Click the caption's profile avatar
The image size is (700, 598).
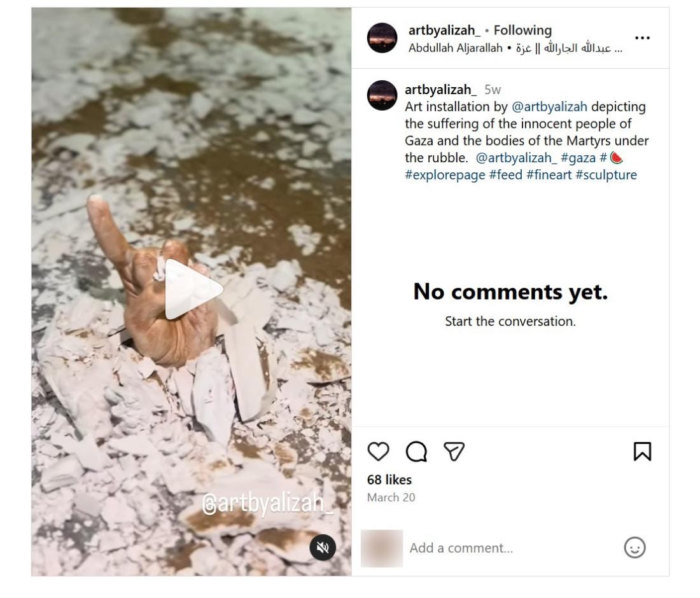pyautogui.click(x=382, y=95)
